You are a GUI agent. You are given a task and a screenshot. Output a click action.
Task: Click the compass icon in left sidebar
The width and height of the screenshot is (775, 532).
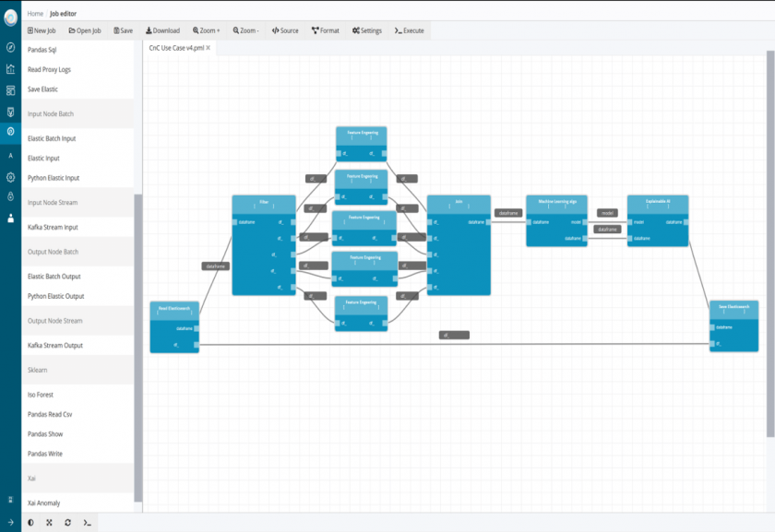coord(10,47)
